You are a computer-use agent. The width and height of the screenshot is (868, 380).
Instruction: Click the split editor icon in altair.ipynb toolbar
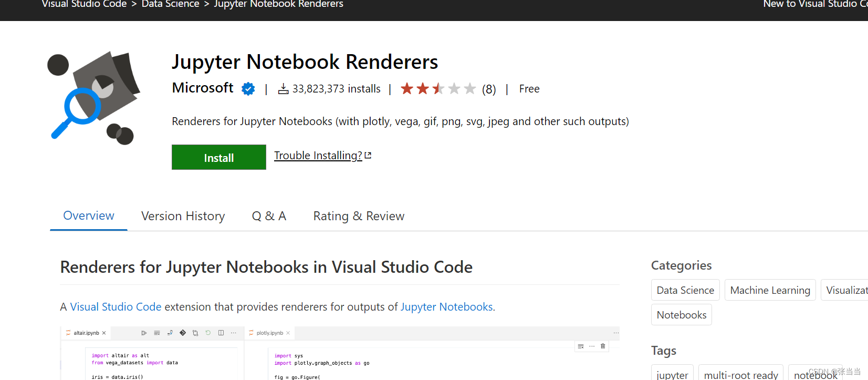pos(221,333)
